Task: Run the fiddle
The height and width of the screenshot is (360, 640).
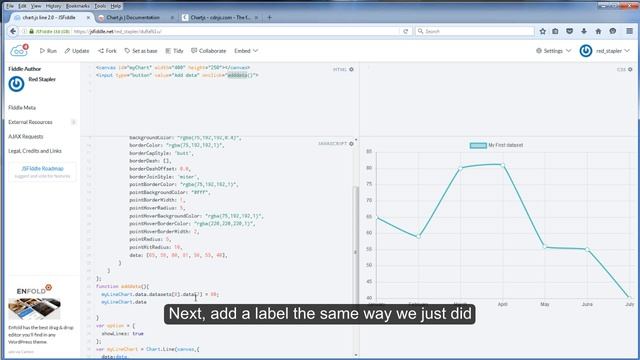Action: [48, 51]
